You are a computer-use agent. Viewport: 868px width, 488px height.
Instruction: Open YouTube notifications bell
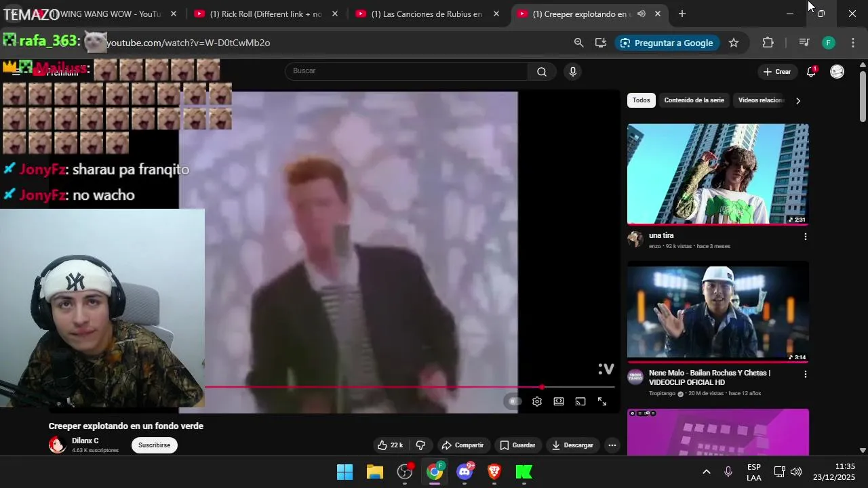811,72
